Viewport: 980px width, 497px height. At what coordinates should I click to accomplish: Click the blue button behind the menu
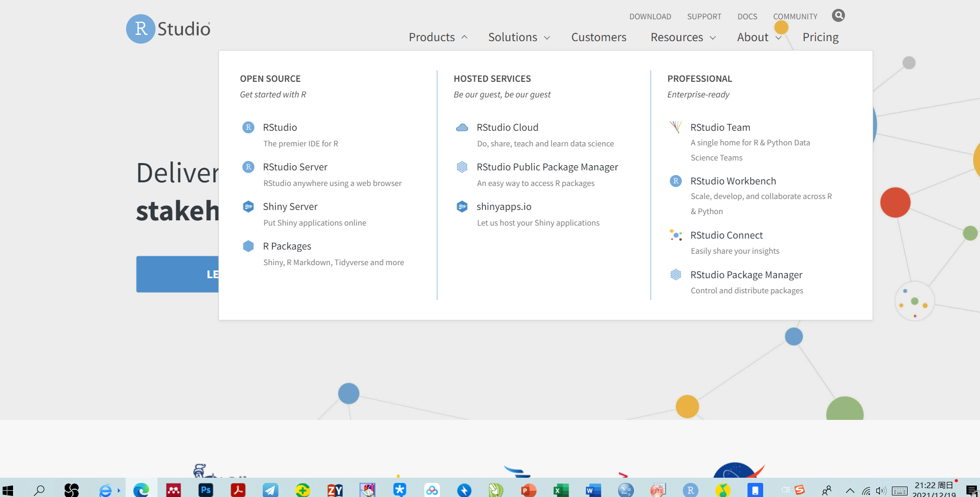pos(177,274)
